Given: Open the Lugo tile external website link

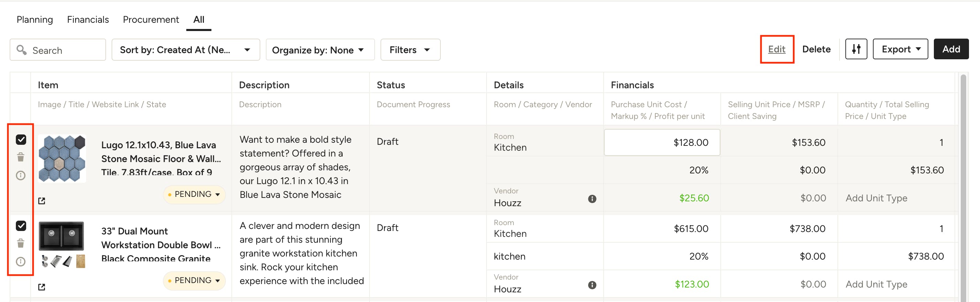Looking at the screenshot, I should tap(42, 201).
